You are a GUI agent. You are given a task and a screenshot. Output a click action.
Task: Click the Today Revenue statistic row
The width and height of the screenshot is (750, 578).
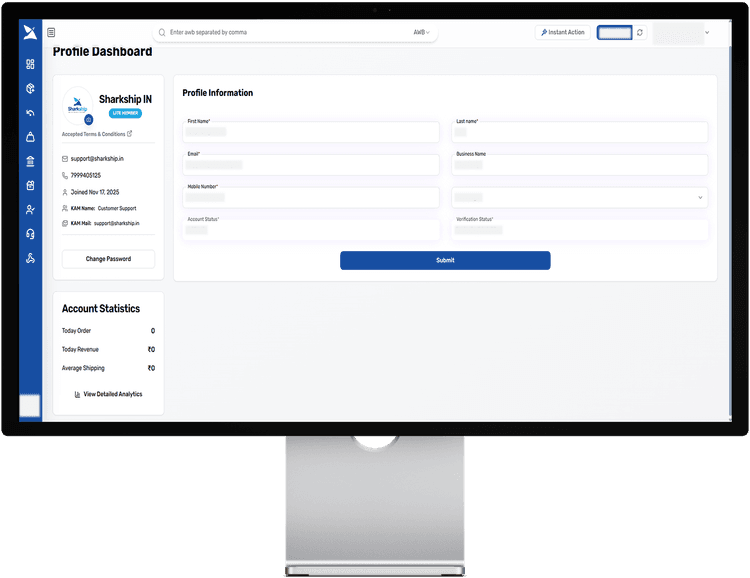108,349
